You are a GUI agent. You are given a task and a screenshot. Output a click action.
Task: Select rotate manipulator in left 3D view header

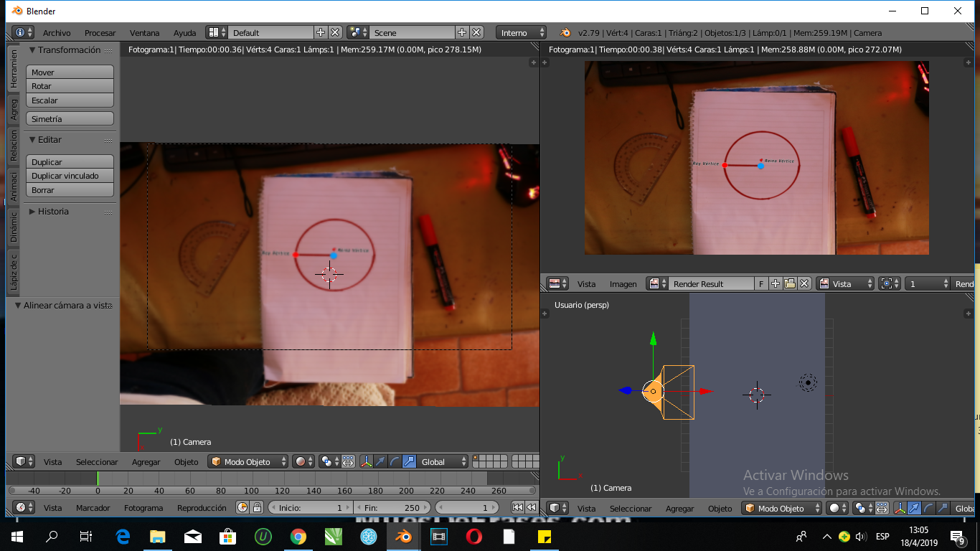[395, 461]
